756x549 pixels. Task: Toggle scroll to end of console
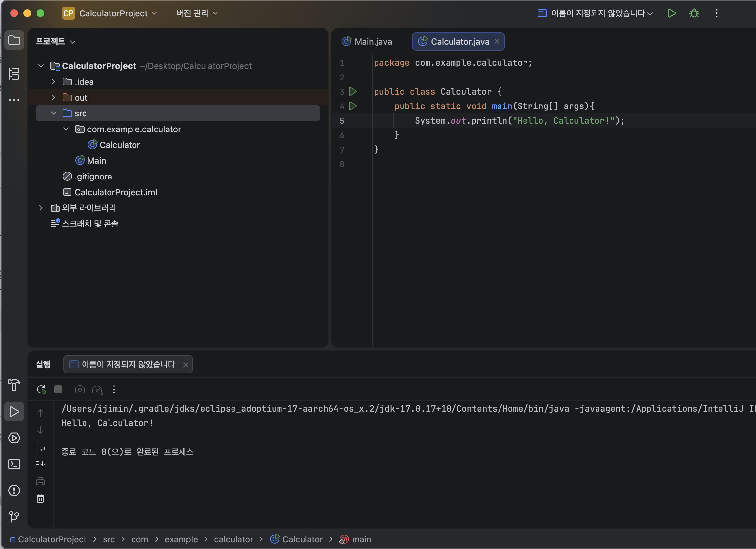point(40,464)
